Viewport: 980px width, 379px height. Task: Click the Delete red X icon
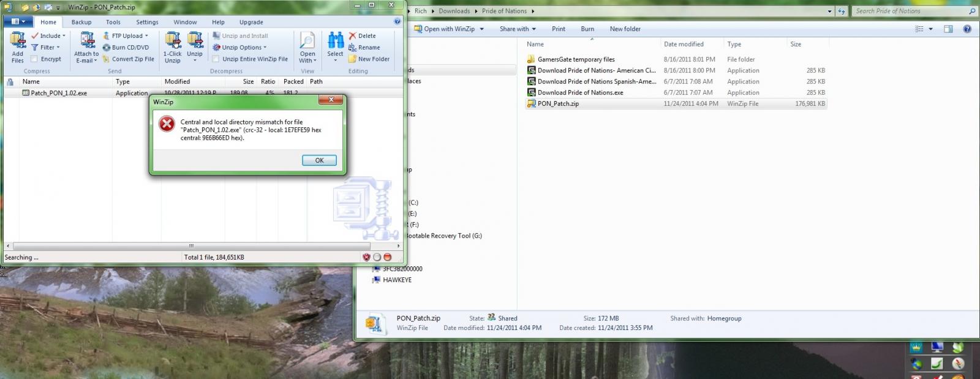click(x=353, y=36)
